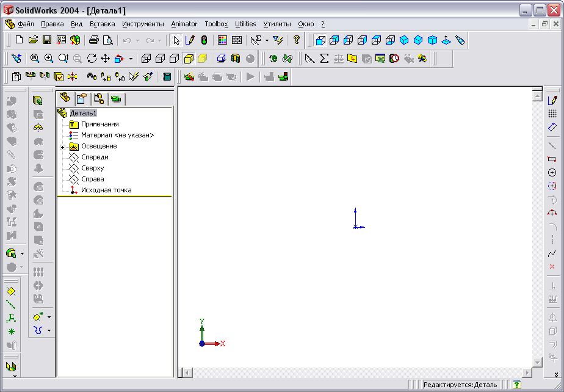The height and width of the screenshot is (392, 564).
Task: Toggle the Select arrow cursor tool
Action: click(176, 40)
